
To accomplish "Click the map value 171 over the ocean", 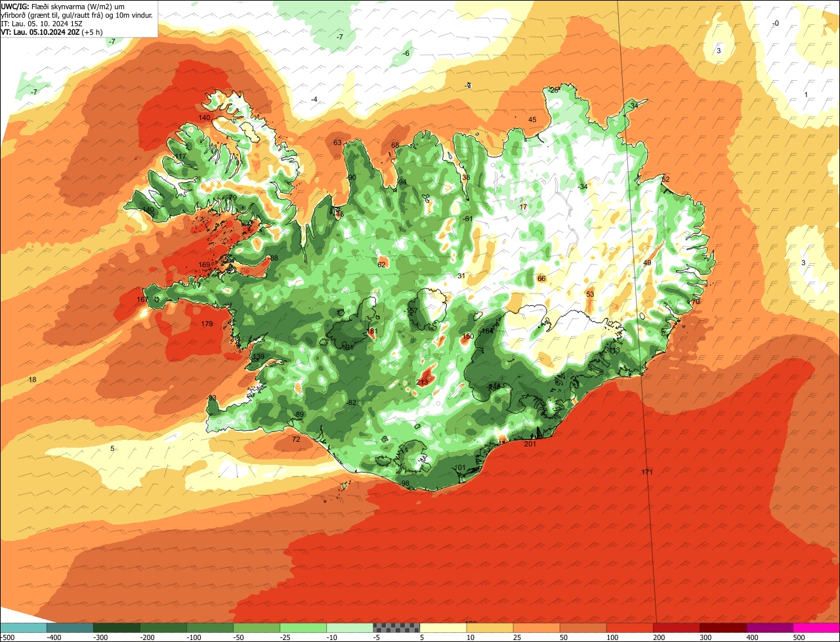I will 647,472.
